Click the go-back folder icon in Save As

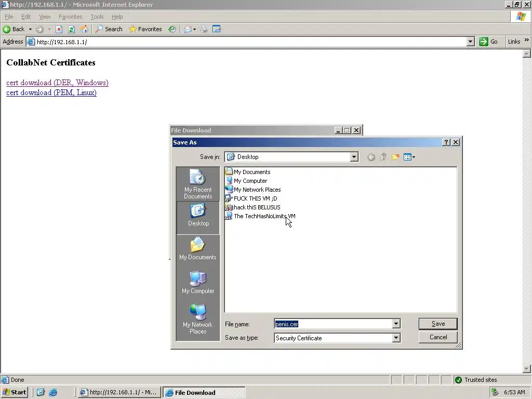[371, 157]
